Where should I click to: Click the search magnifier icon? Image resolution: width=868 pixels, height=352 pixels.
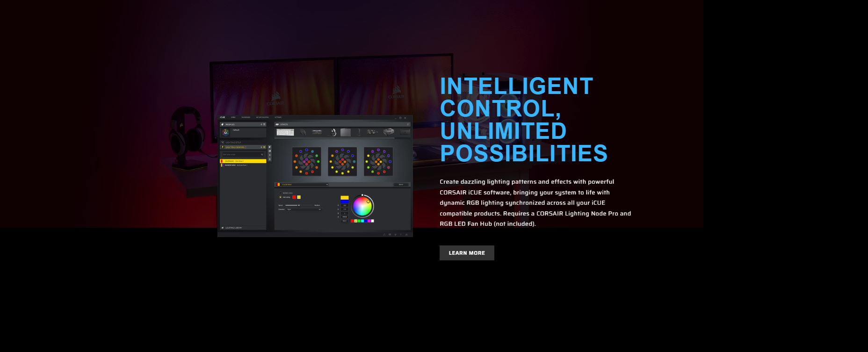click(262, 155)
